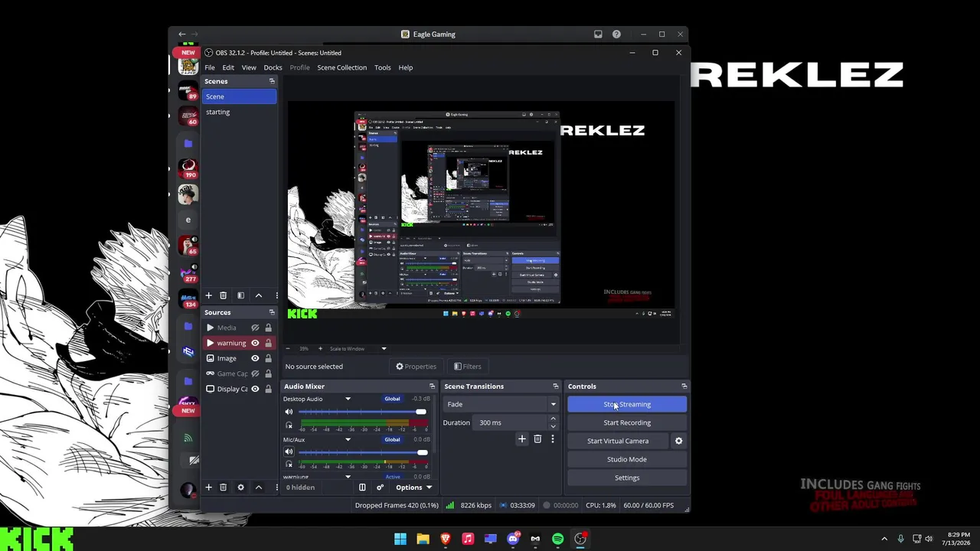Open the Help menu
This screenshot has height=551, width=980.
coord(406,67)
